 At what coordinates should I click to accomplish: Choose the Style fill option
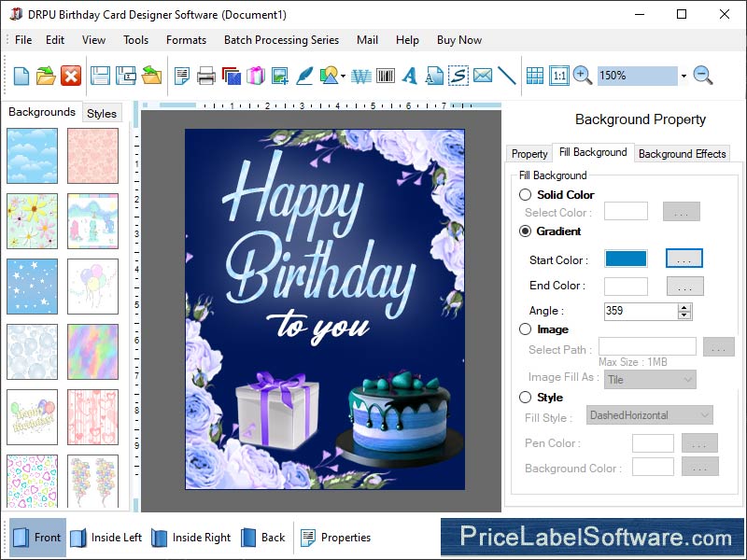526,398
